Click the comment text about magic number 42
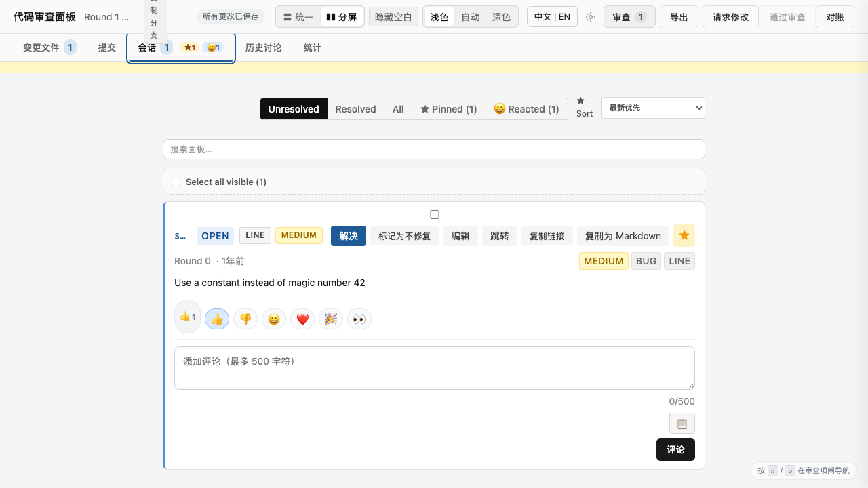 coord(270,283)
